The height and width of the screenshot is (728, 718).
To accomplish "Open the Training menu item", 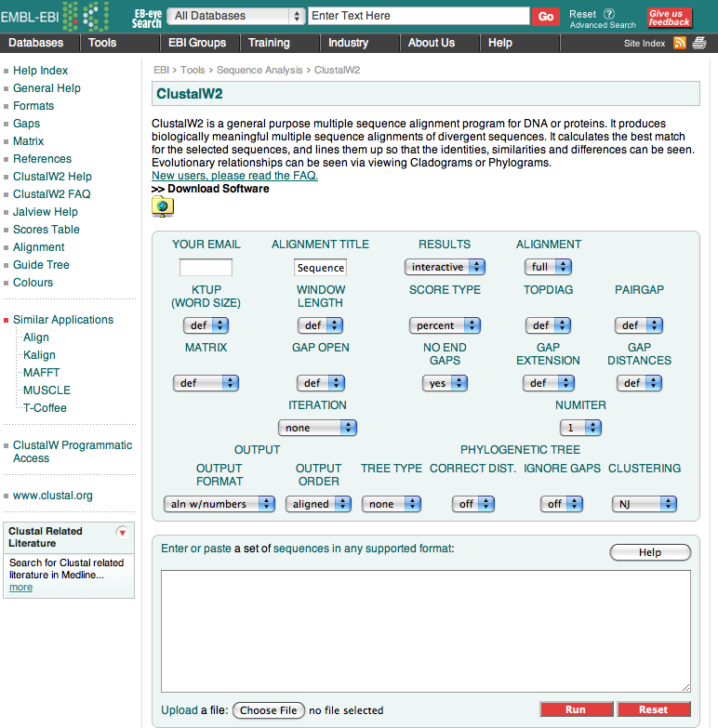I will click(x=269, y=43).
